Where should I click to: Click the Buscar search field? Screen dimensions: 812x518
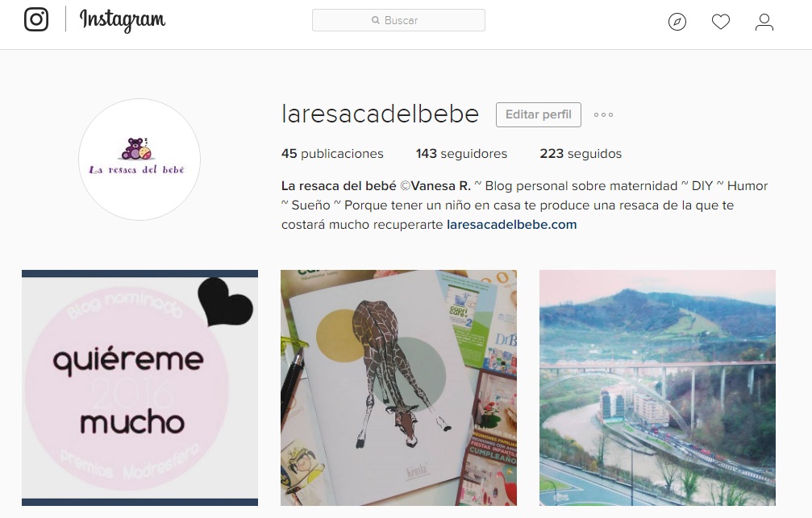[398, 20]
